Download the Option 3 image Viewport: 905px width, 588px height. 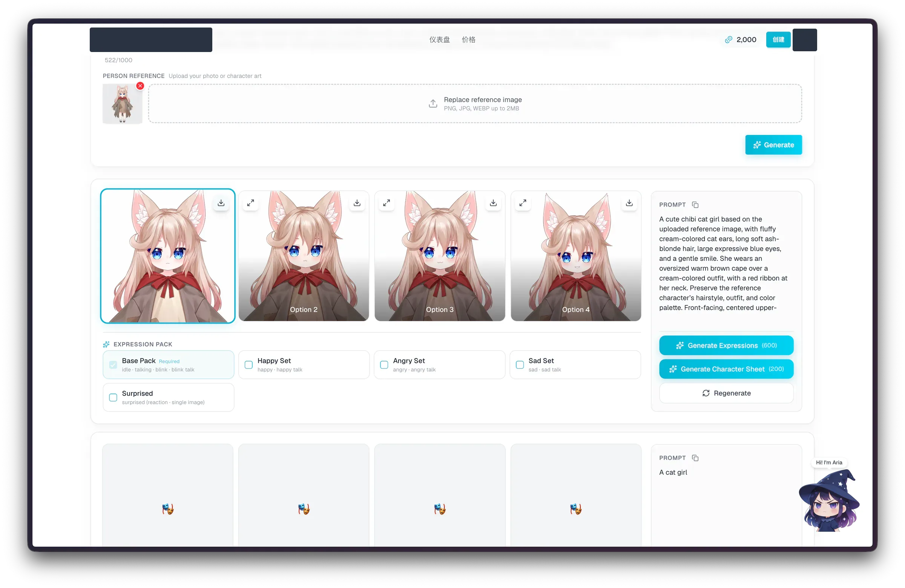[x=493, y=203]
